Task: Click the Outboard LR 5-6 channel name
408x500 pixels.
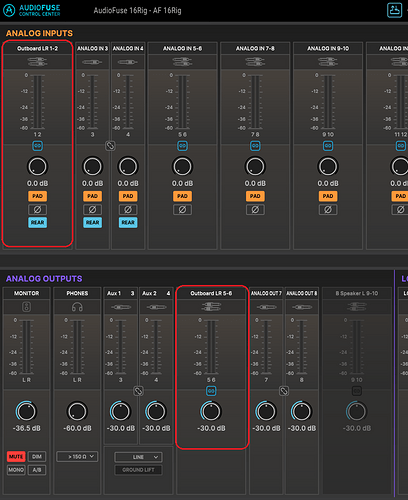Action: tap(211, 293)
